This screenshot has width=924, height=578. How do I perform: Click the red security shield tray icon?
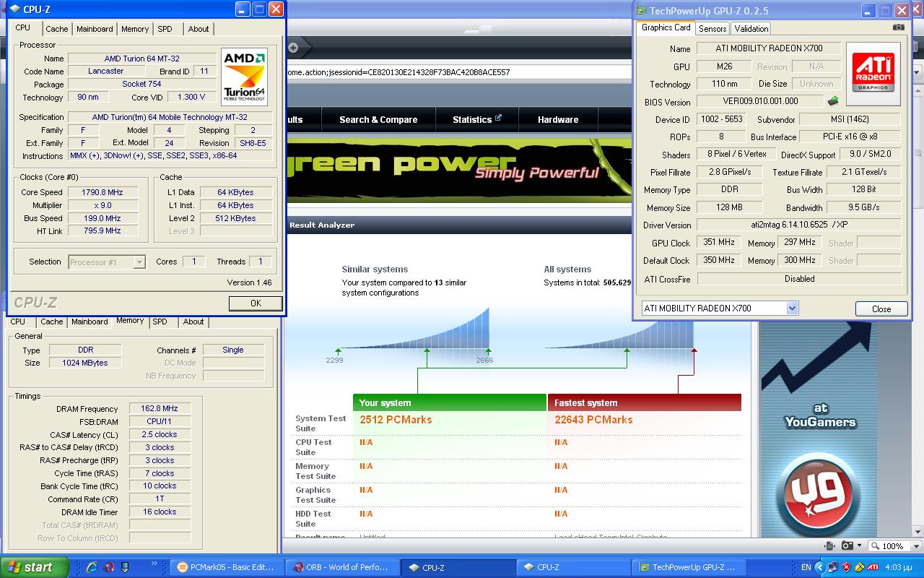[846, 567]
